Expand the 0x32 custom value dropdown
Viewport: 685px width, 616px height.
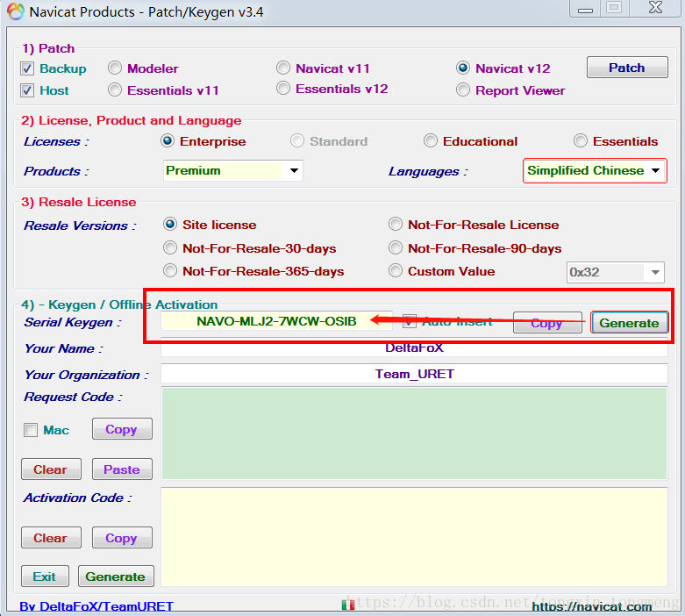click(615, 272)
